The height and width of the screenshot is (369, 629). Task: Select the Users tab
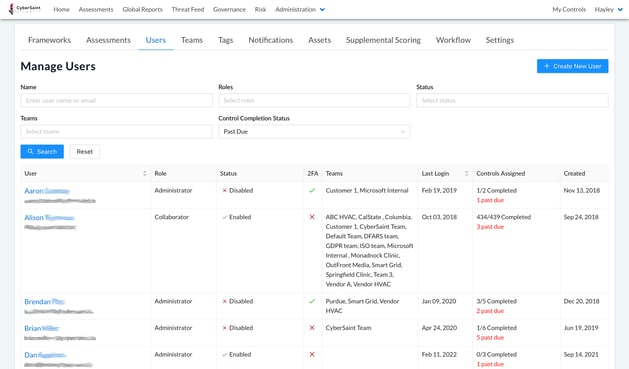(156, 40)
